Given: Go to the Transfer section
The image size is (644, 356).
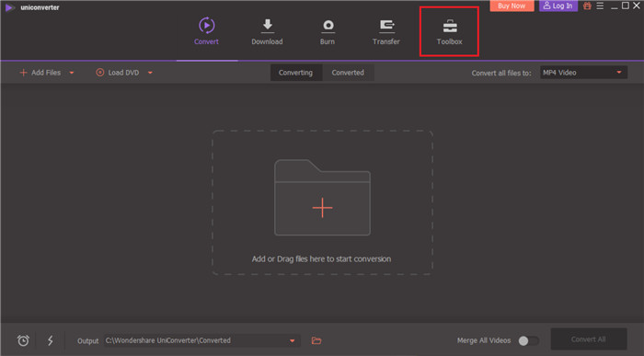Looking at the screenshot, I should (386, 31).
